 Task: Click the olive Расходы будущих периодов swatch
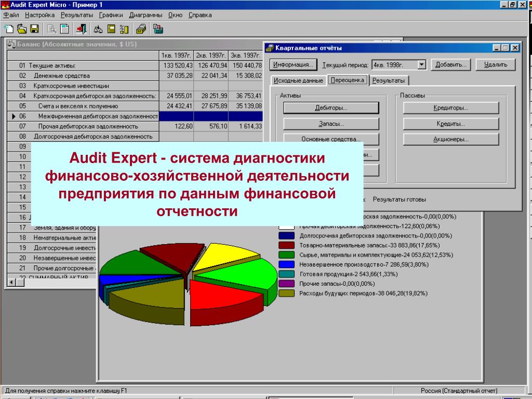click(x=286, y=293)
